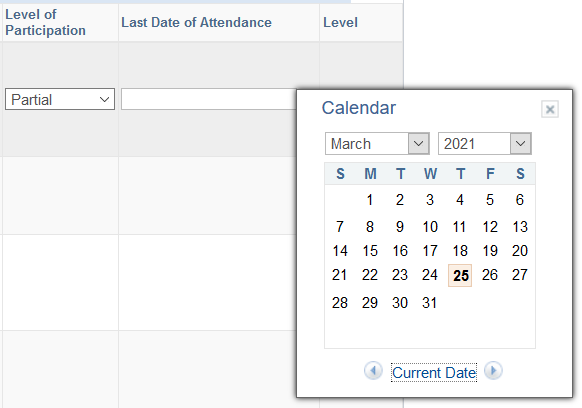Choose day 31 in the calendar
Image resolution: width=582 pixels, height=408 pixels.
click(430, 303)
